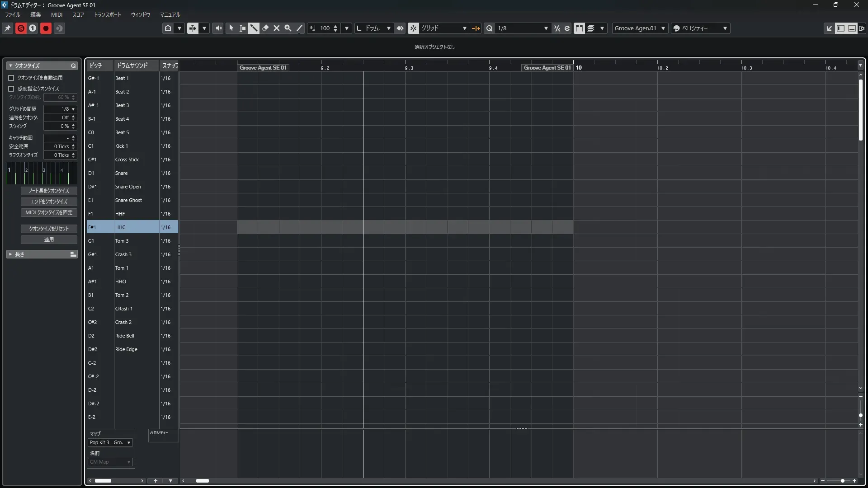Viewport: 868px width, 488px height.
Task: Activate the Zoom magnifier tool
Action: pos(288,28)
